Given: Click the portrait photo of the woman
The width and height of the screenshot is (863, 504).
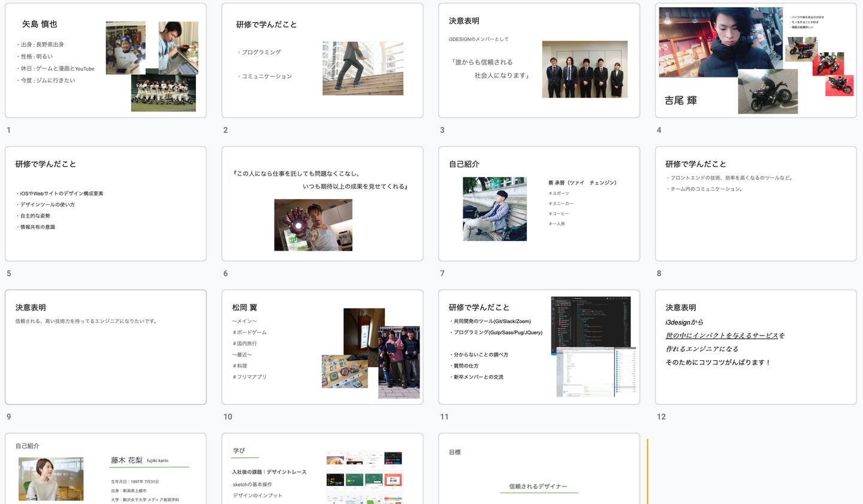Looking at the screenshot, I should point(51,479).
